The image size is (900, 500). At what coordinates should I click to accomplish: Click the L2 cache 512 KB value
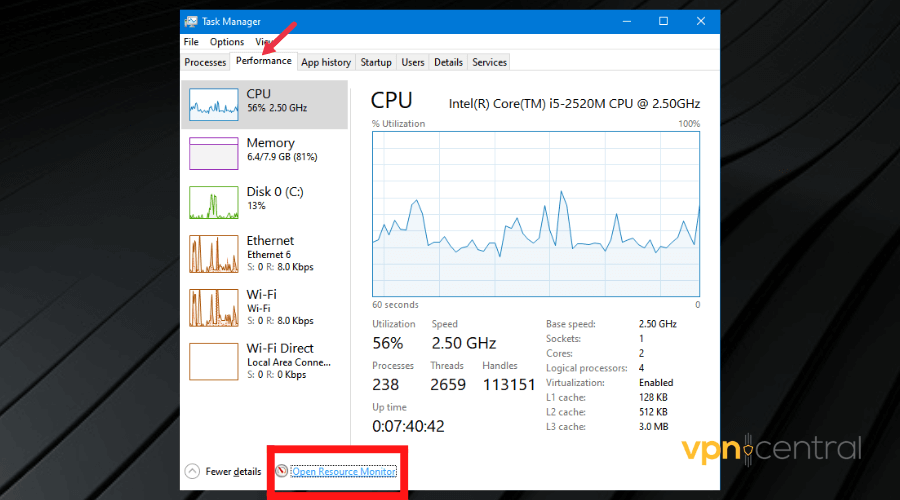coord(653,412)
